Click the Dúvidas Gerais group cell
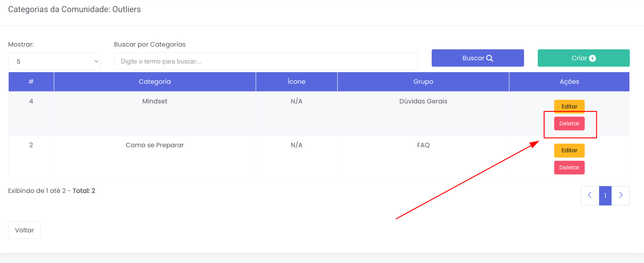 tap(423, 101)
